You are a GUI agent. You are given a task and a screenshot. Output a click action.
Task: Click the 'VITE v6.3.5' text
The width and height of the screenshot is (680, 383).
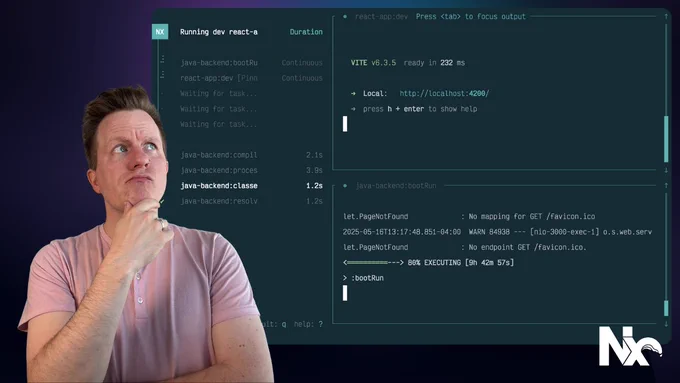(373, 63)
